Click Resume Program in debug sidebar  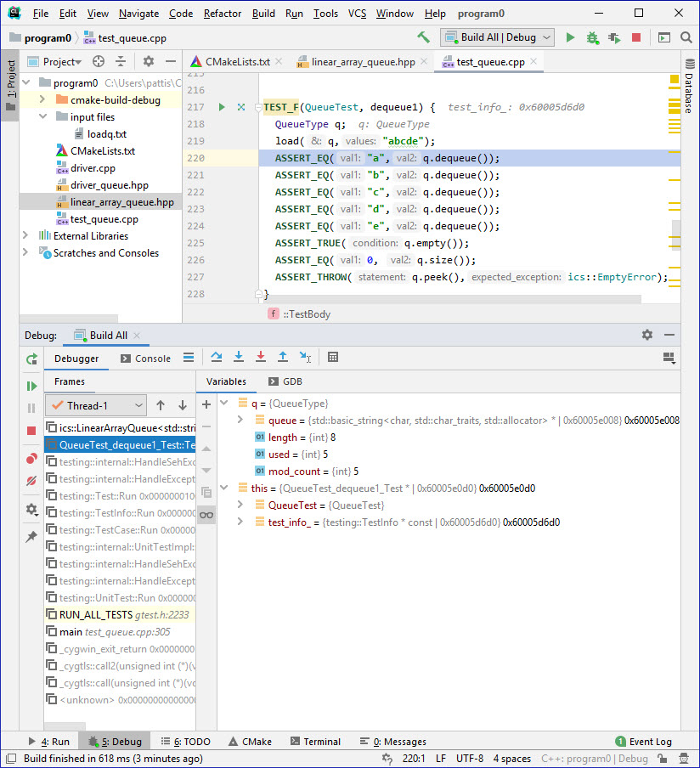[31, 386]
